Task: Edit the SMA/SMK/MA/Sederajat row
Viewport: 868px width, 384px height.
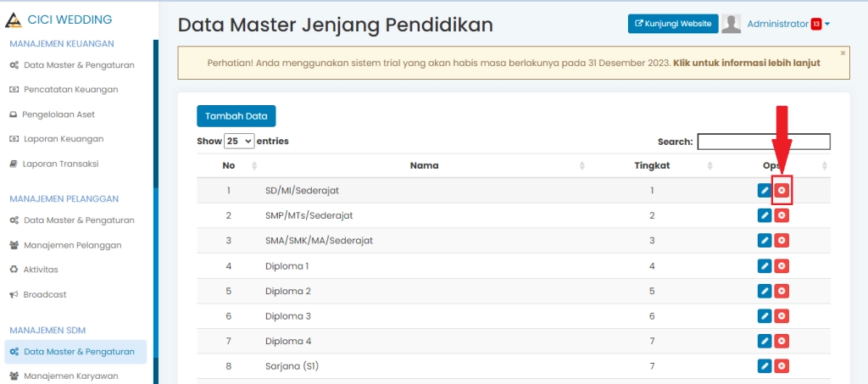Action: point(765,241)
